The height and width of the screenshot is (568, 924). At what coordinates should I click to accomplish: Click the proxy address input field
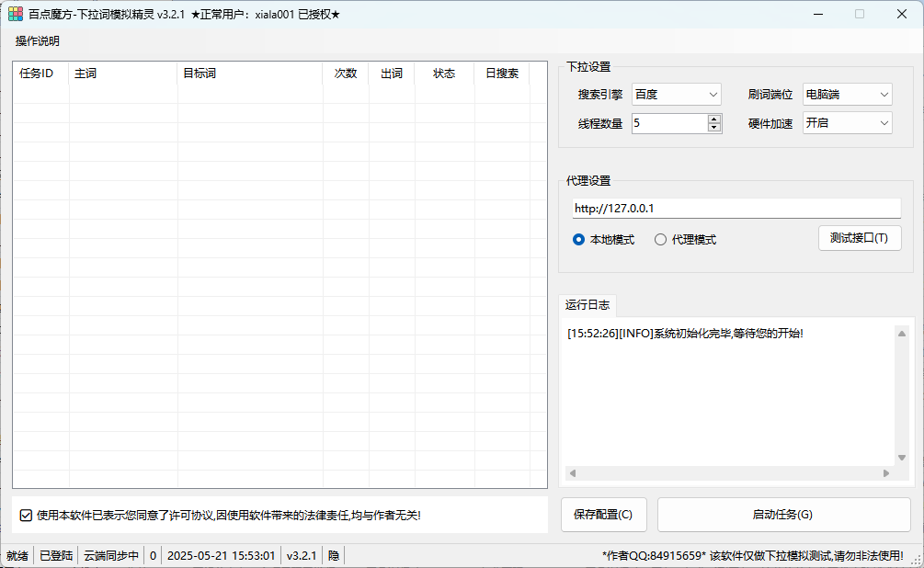[736, 208]
